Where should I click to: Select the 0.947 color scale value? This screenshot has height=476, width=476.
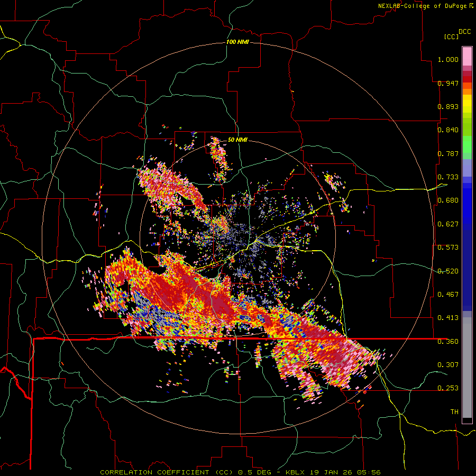click(x=448, y=83)
